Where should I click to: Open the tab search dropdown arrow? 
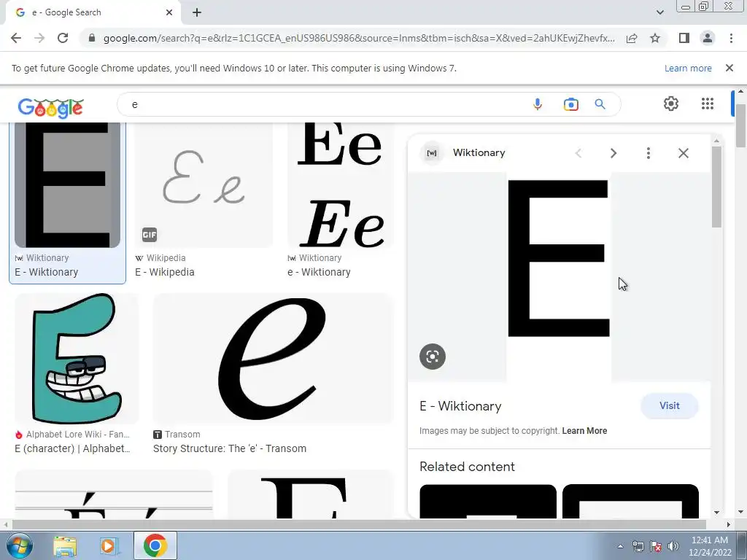point(659,12)
